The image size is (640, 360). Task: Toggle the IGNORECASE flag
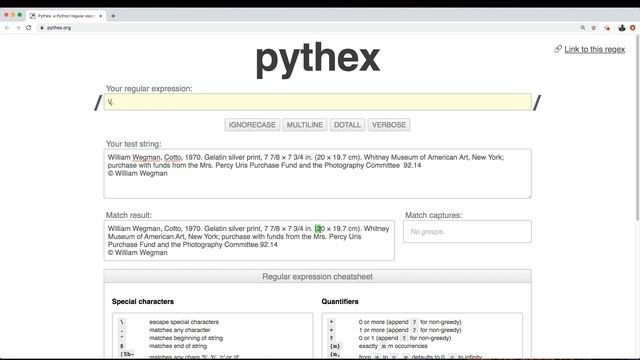point(252,125)
